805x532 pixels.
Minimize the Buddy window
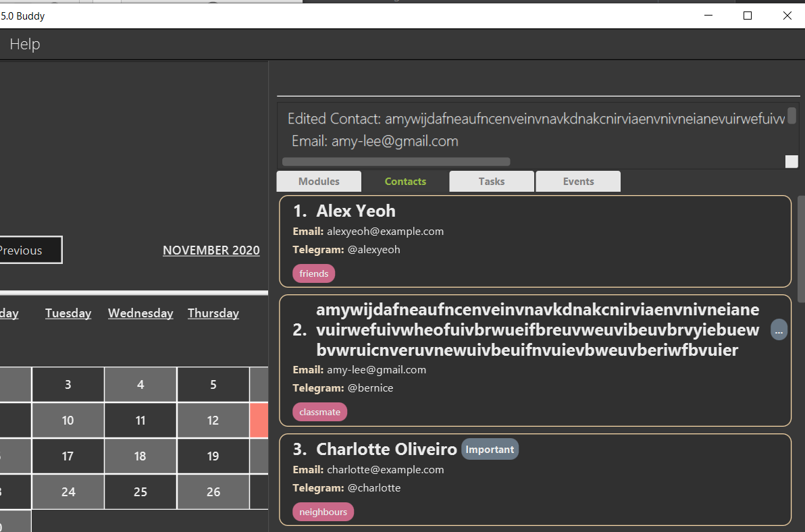[x=708, y=16]
